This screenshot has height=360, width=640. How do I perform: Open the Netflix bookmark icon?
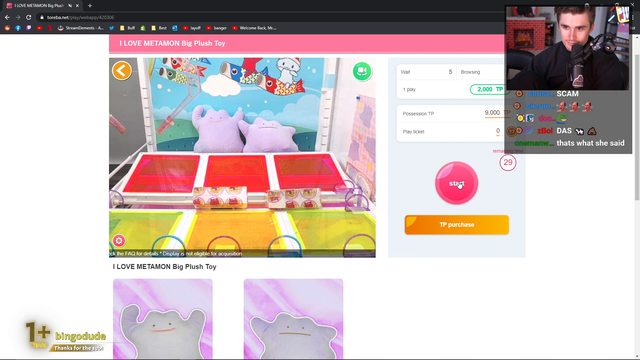(50, 28)
